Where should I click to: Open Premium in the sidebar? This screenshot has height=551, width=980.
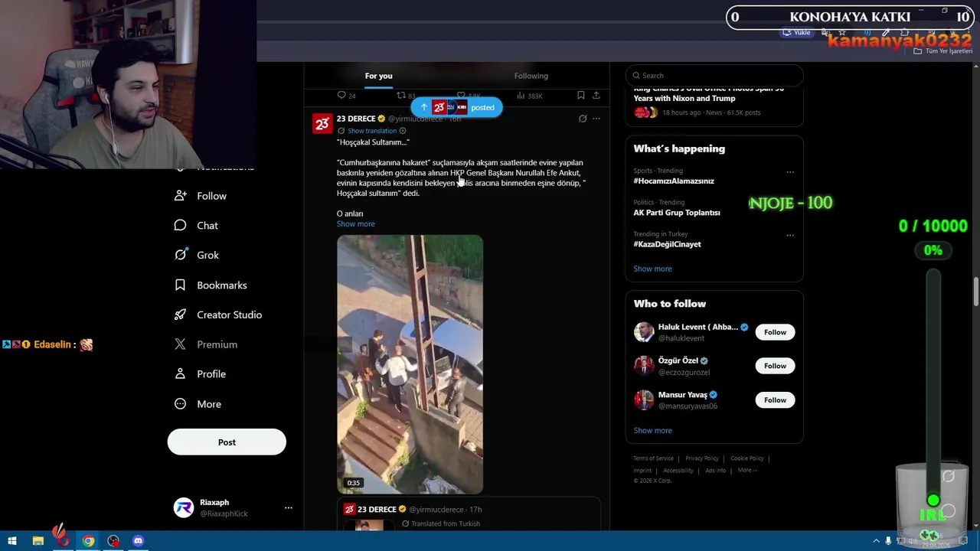pos(206,344)
